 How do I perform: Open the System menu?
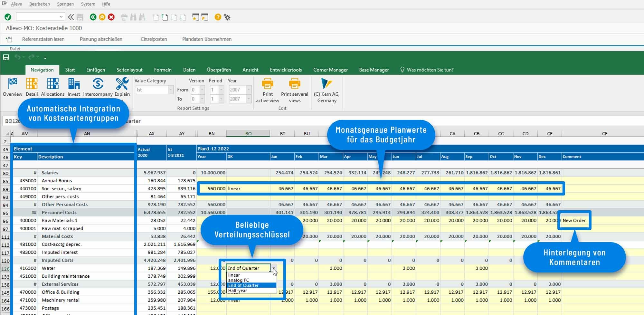tap(88, 4)
